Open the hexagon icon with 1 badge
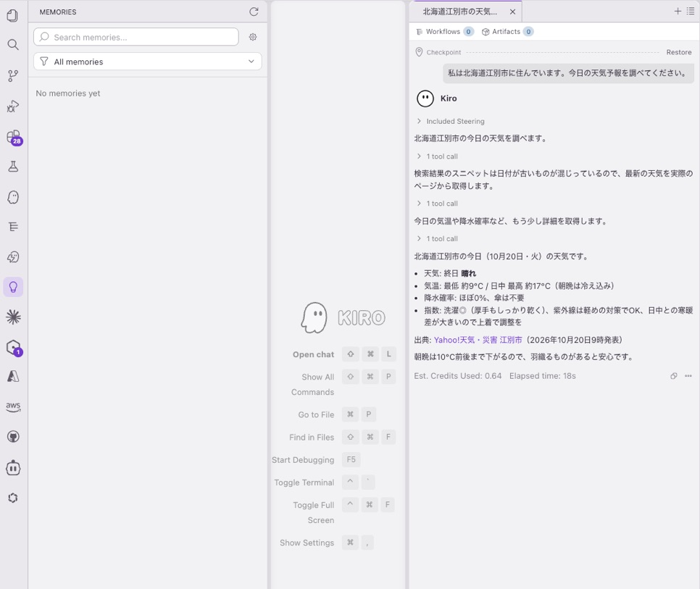The image size is (700, 589). click(x=14, y=348)
